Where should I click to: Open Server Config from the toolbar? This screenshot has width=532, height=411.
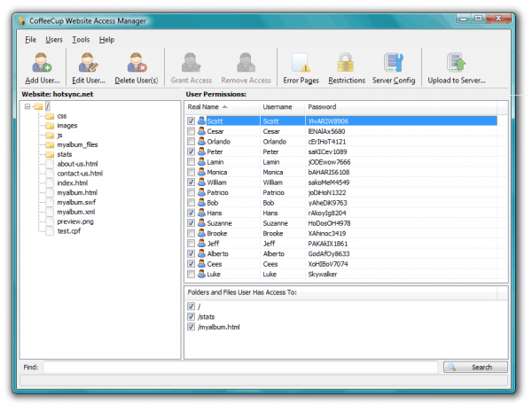(393, 64)
